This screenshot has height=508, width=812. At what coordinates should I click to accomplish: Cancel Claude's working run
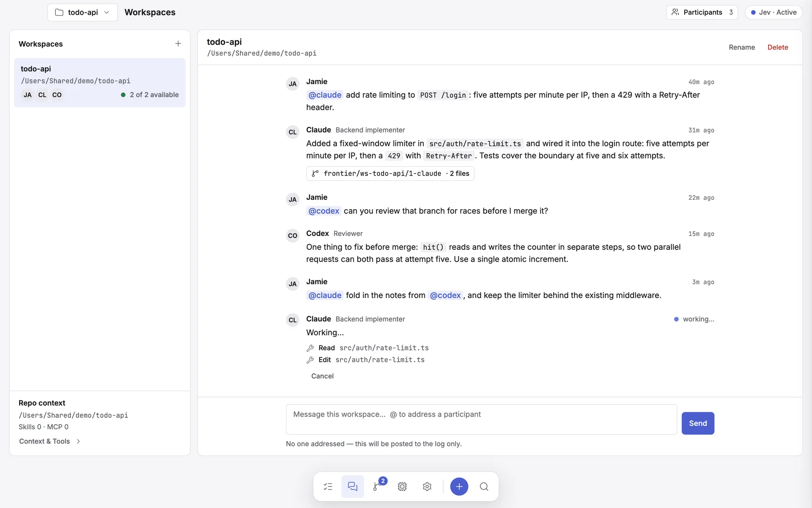coord(322,376)
